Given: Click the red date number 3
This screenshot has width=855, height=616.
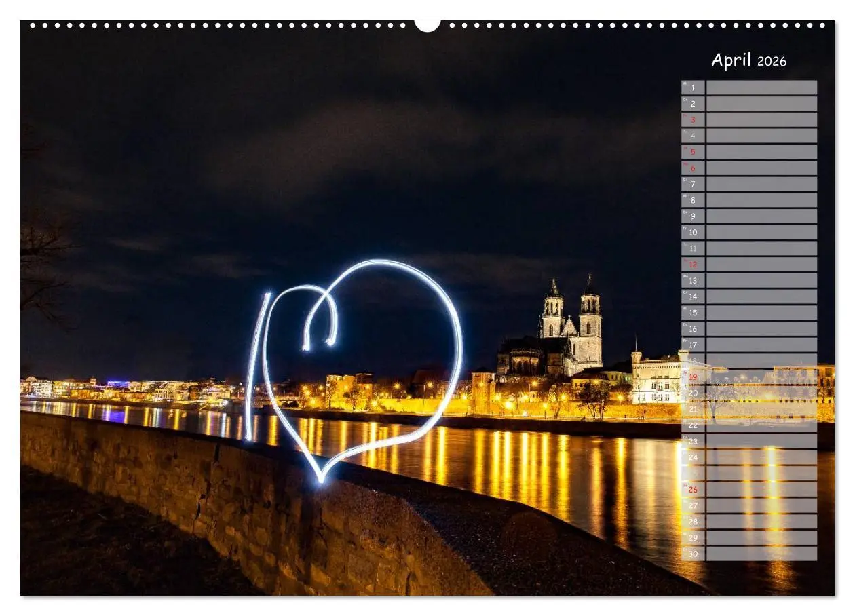Looking at the screenshot, I should point(693,119).
